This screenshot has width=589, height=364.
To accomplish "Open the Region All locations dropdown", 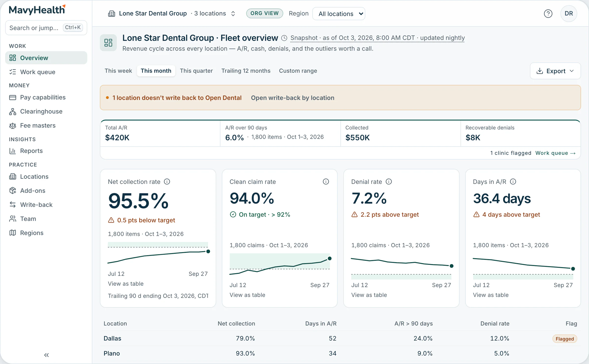I will tap(339, 14).
